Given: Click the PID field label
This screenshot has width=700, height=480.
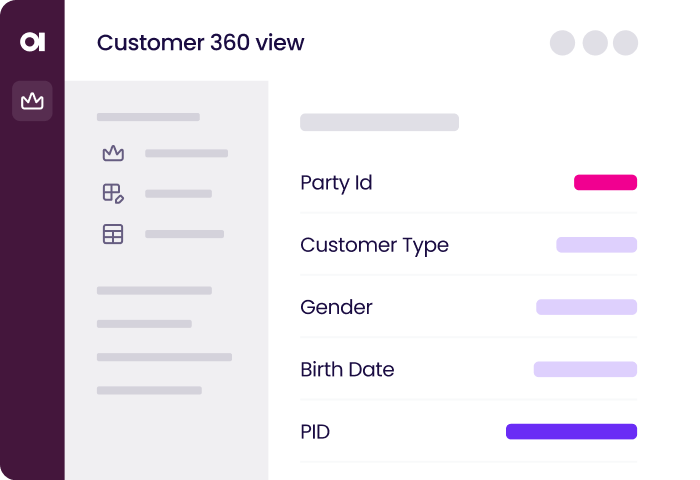Looking at the screenshot, I should (x=315, y=432).
